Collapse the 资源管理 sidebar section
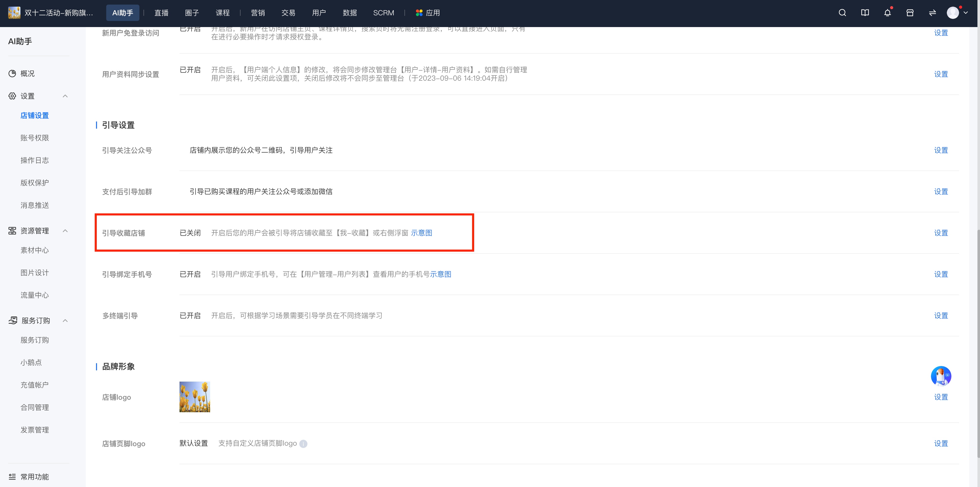The width and height of the screenshot is (980, 487). [65, 231]
